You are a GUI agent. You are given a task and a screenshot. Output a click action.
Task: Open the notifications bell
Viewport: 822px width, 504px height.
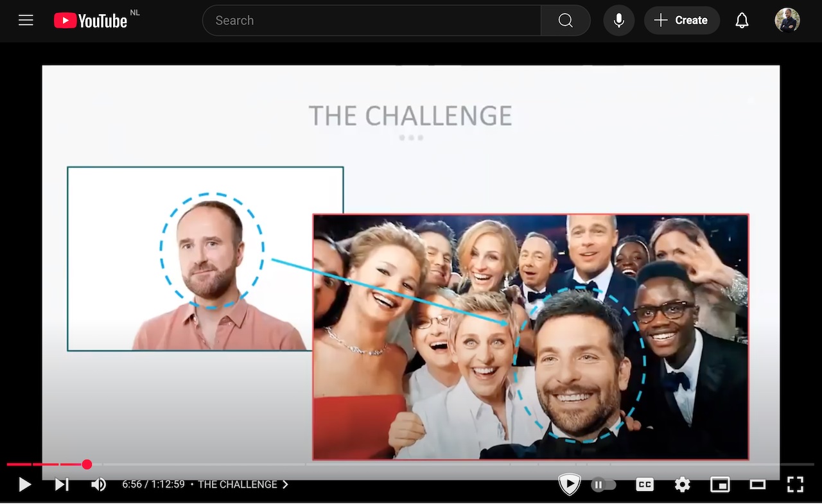click(742, 21)
